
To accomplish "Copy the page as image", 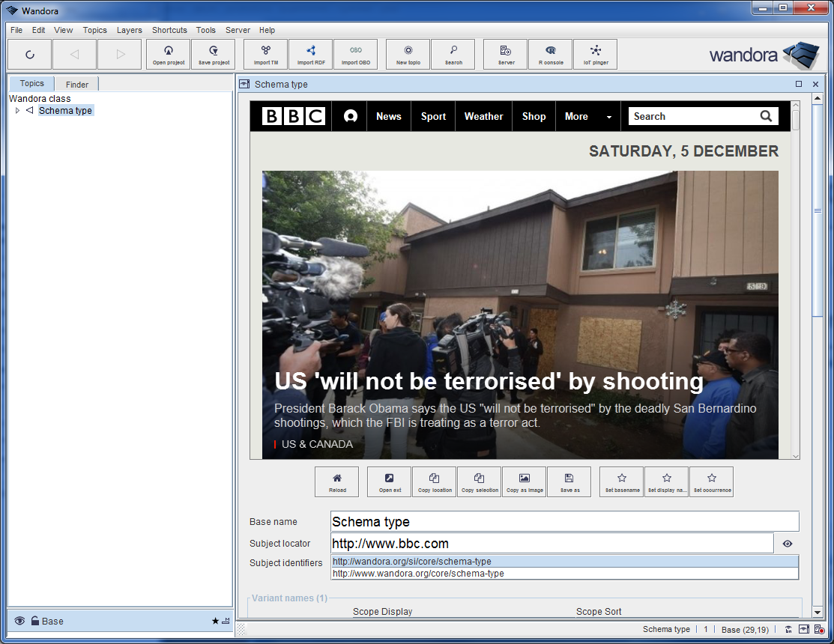I will coord(524,482).
